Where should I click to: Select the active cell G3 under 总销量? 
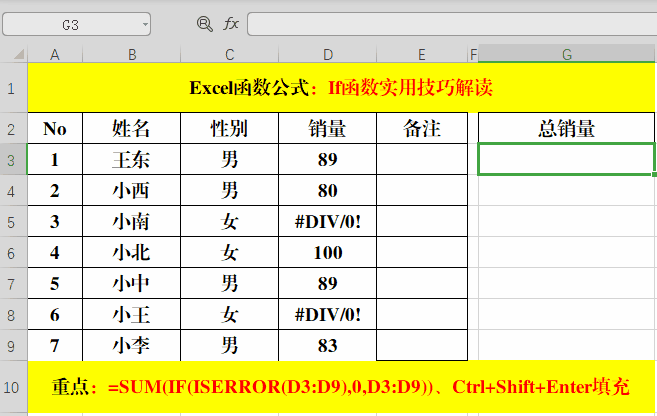[566, 159]
